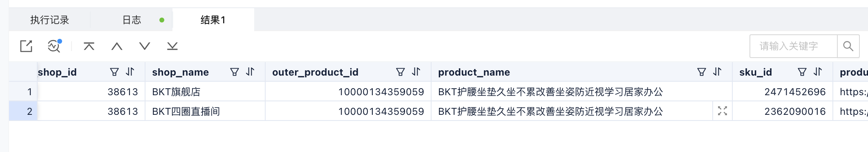
Task: Sort by sku_id column
Action: pyautogui.click(x=818, y=72)
